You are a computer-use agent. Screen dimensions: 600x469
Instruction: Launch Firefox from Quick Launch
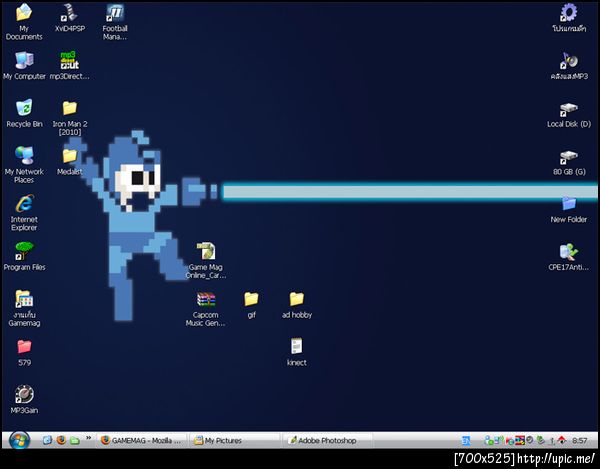tap(61, 440)
